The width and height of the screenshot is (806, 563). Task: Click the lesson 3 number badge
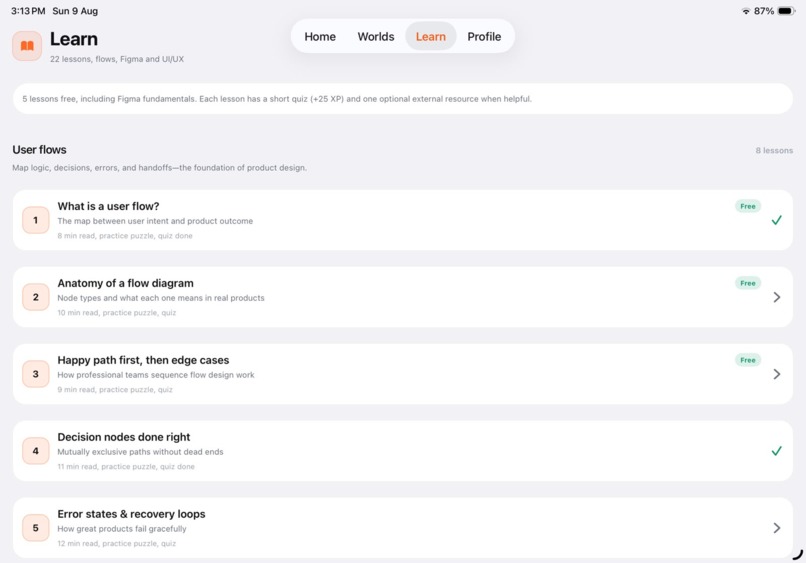tap(35, 374)
